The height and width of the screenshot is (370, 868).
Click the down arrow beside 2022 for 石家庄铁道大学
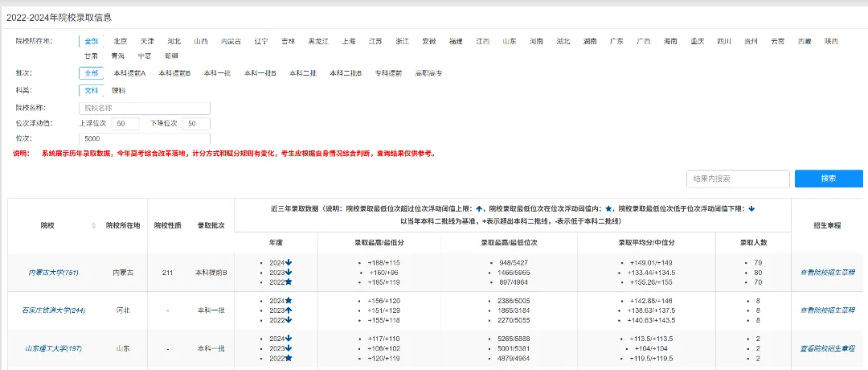tap(289, 320)
